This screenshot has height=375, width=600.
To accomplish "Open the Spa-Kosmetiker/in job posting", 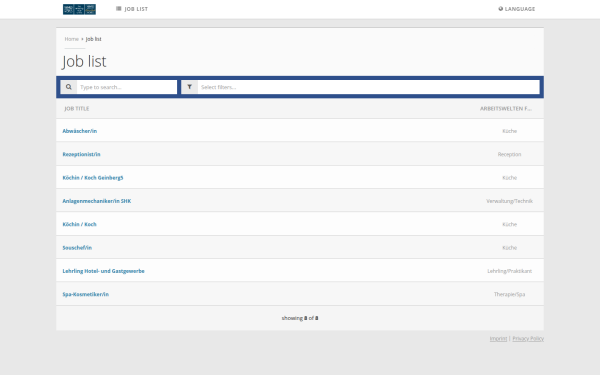I will tap(86, 294).
